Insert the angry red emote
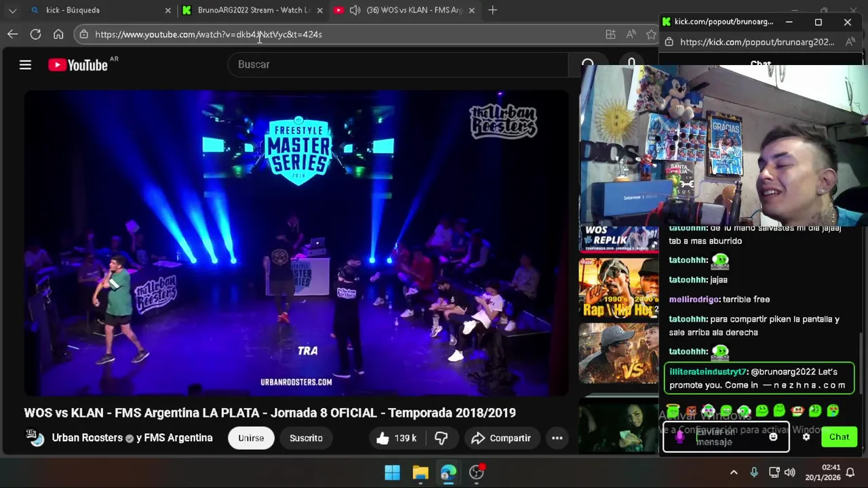868x488 pixels. pyautogui.click(x=691, y=411)
